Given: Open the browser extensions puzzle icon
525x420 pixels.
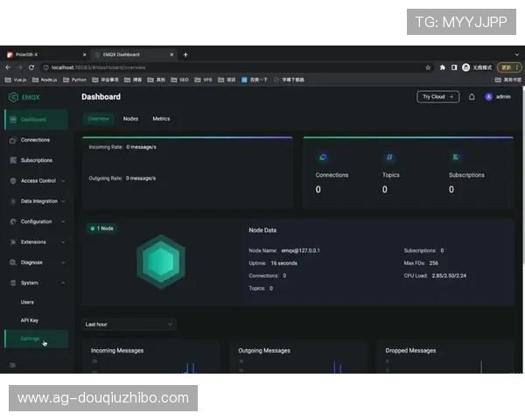Looking at the screenshot, I should click(x=442, y=67).
